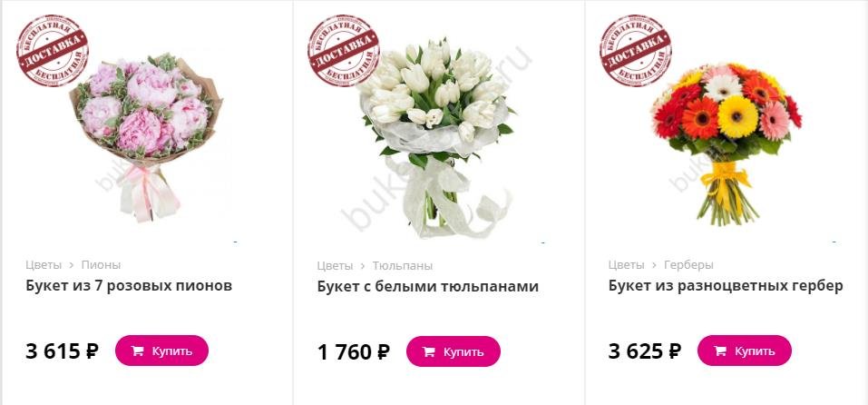Click cart icon in tulips Купить button
868x405 pixels.
click(428, 351)
